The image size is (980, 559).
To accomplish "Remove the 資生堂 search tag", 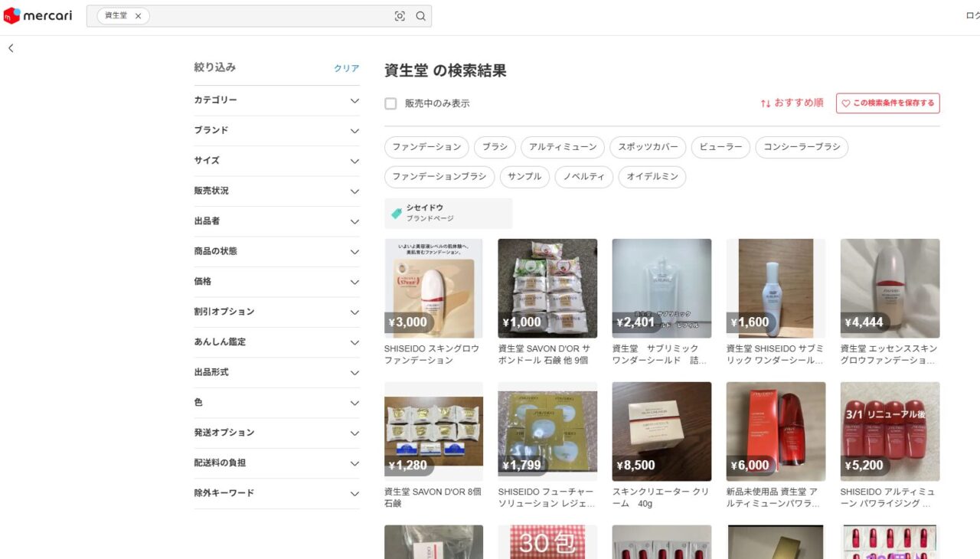I will (x=138, y=16).
